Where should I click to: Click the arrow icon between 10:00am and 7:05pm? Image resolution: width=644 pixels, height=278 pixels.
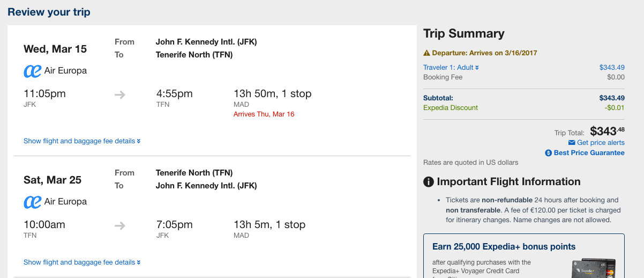coord(120,226)
